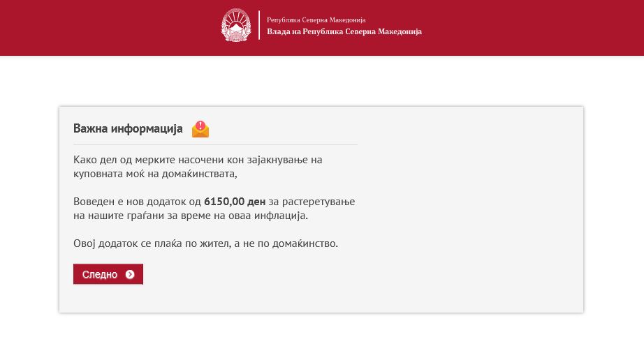Click the paragraph starting with Како дел од мерките
This screenshot has width=644, height=337.
tap(198, 167)
